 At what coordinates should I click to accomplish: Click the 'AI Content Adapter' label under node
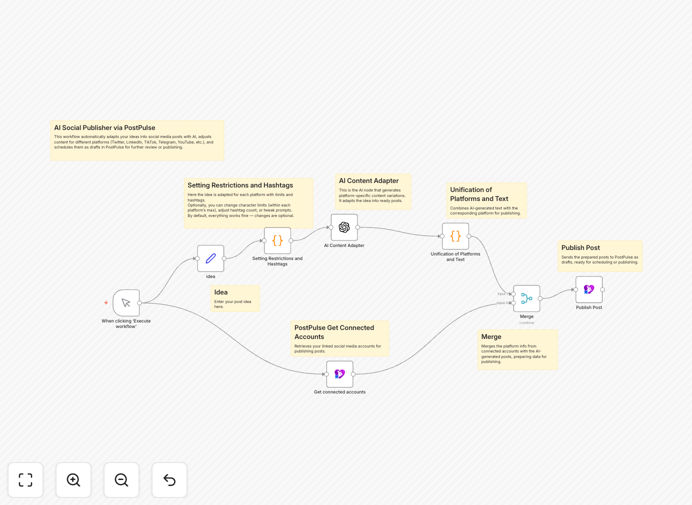coord(344,245)
